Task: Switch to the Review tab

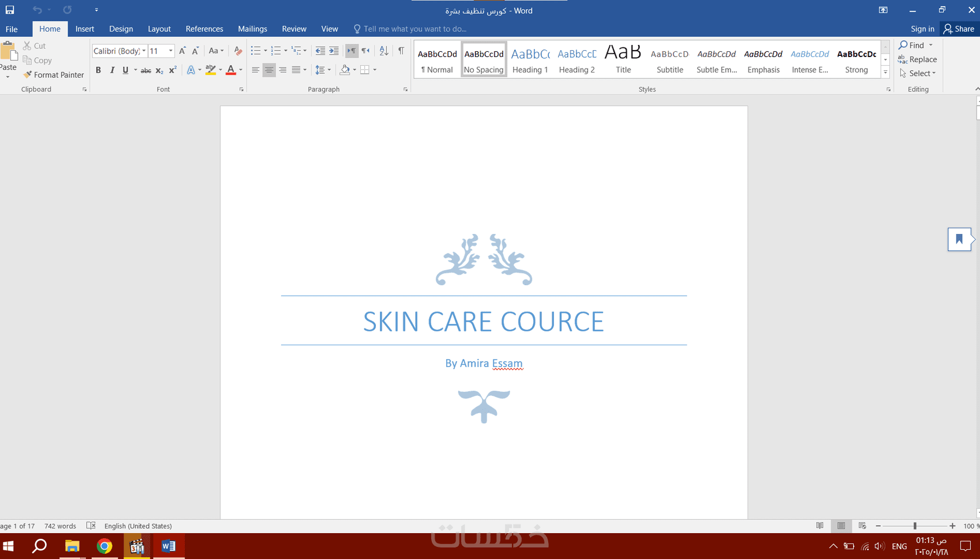Action: 294,29
